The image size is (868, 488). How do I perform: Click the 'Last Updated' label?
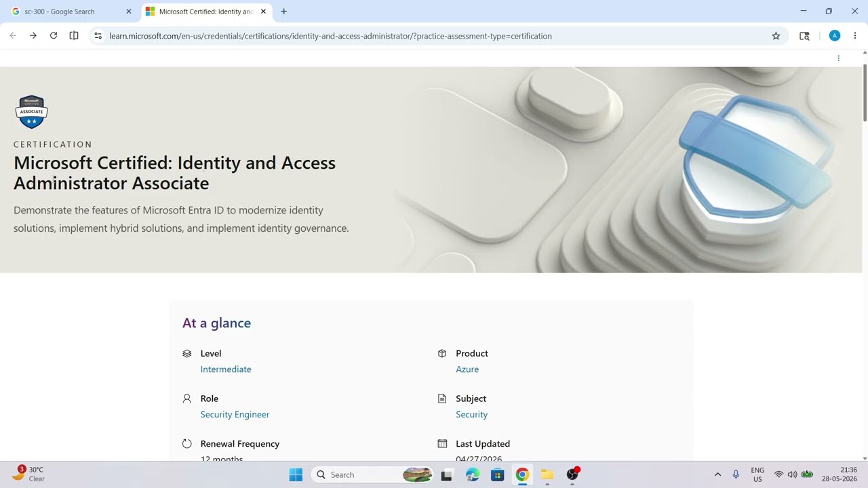click(x=483, y=443)
